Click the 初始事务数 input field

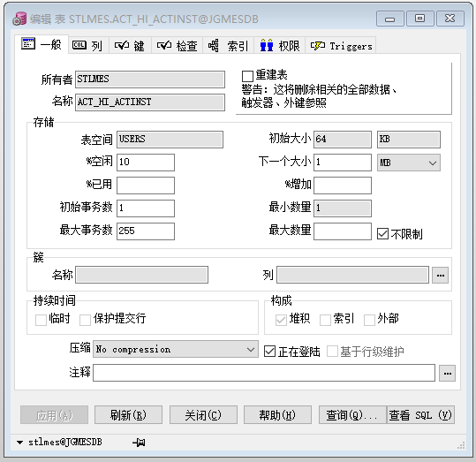[146, 208]
